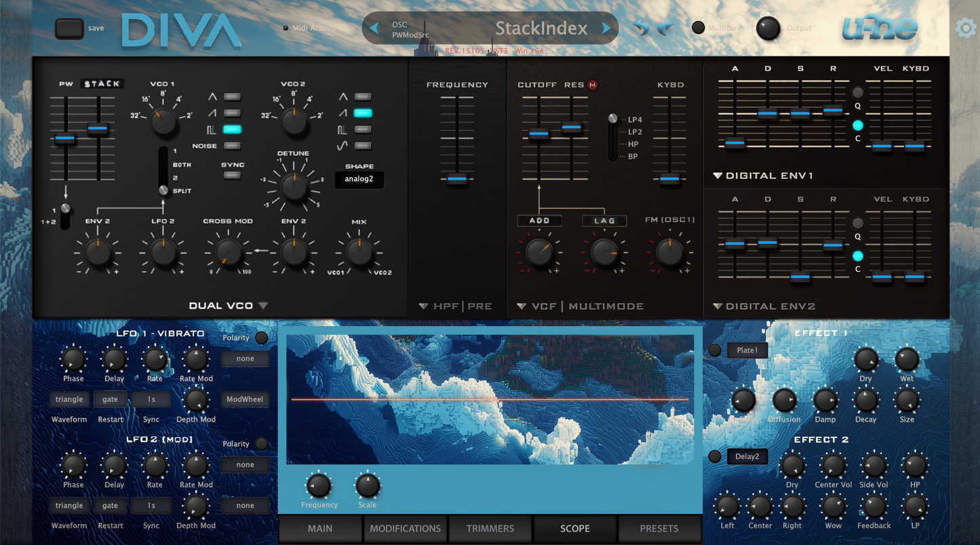Screen dimensions: 980x545
Task: Switch to the Main tab
Action: [320, 529]
